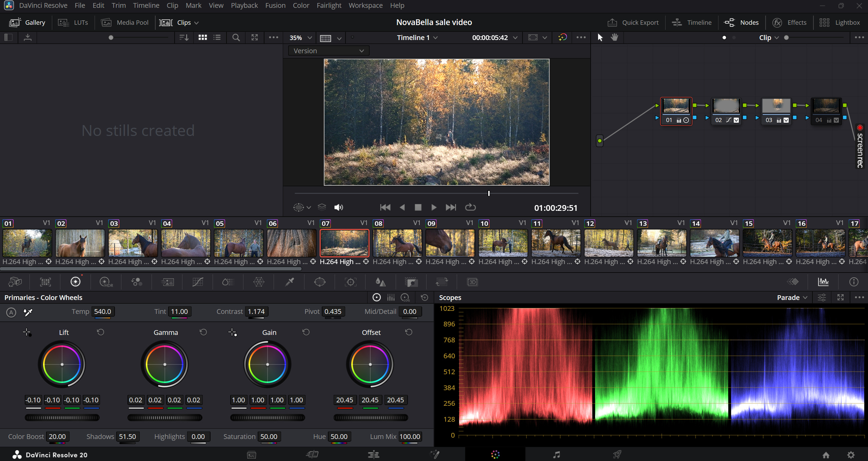Viewport: 868px width, 461px height.
Task: Open the Color Match palette
Action: (45, 282)
